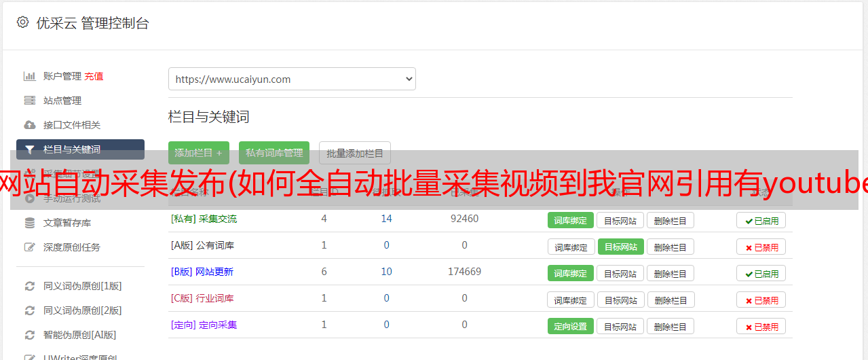Click the value 10 in 网站更新 row

[x=386, y=272]
